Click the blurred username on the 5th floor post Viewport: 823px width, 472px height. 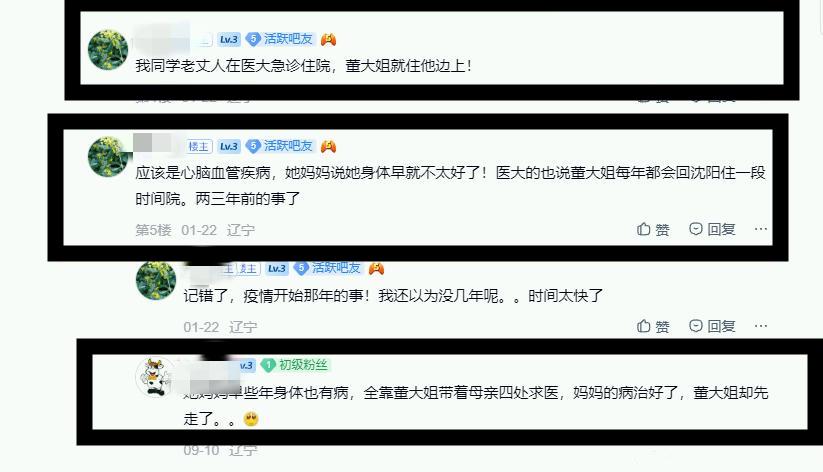point(156,142)
